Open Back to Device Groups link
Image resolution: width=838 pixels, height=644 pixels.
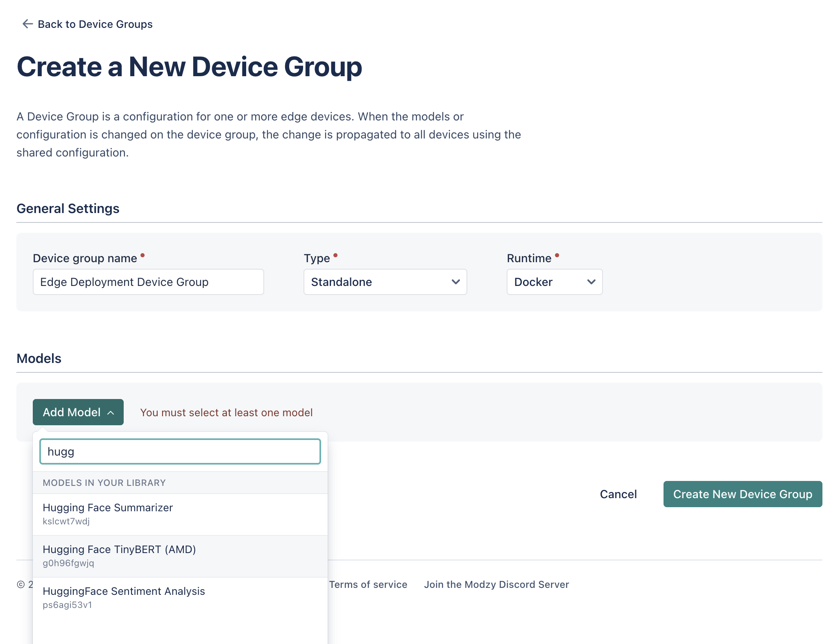[95, 24]
